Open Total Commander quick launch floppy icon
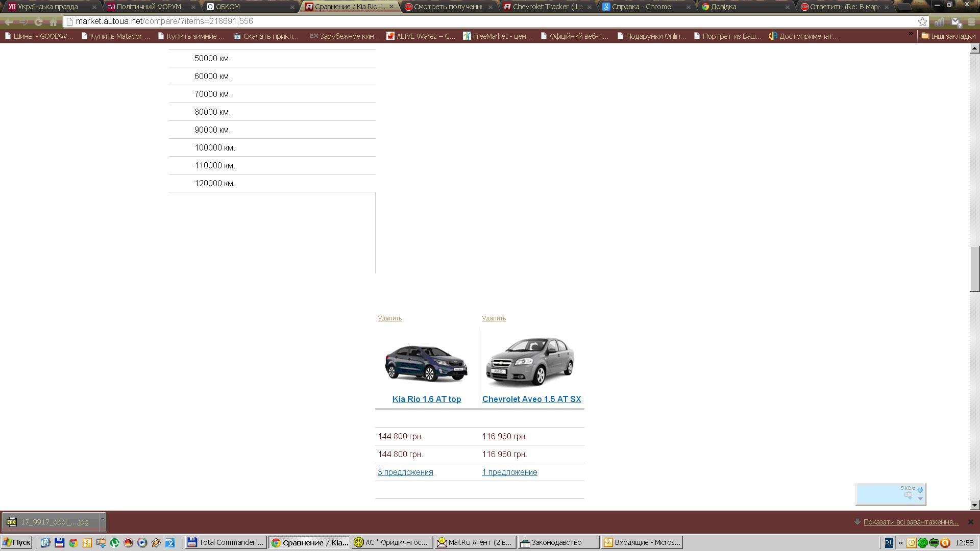 [59, 542]
